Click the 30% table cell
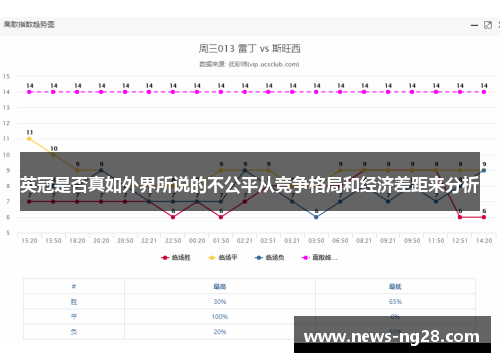500x362 pixels. pyautogui.click(x=220, y=302)
